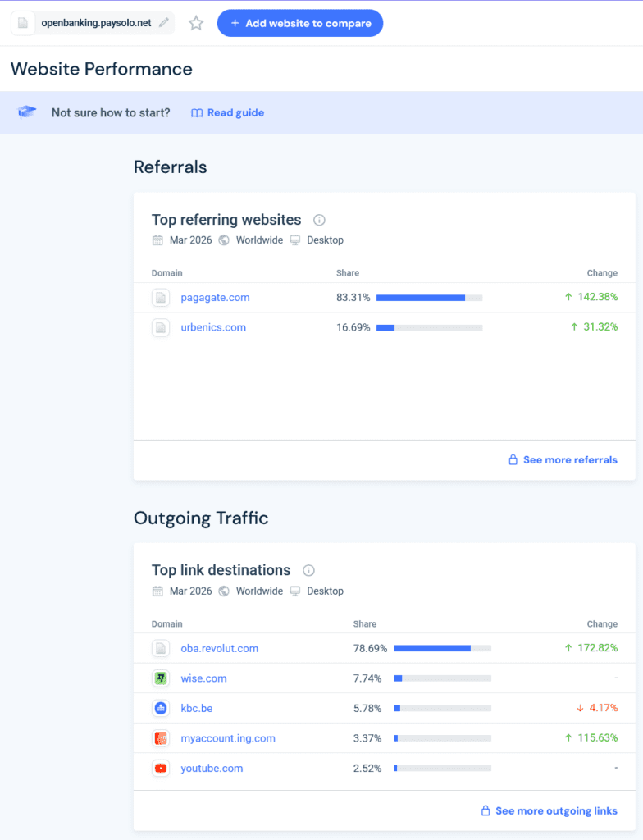Star the website as favorite
This screenshot has height=840, width=643.
tap(196, 23)
